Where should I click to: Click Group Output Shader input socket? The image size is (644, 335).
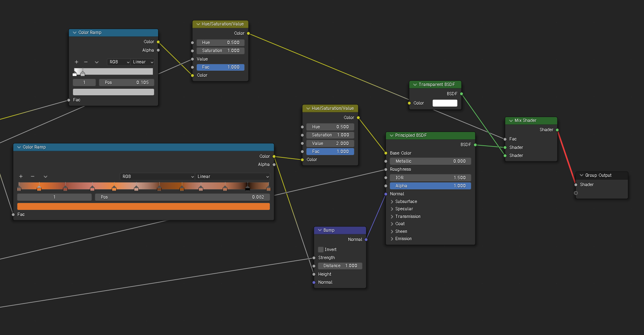576,185
